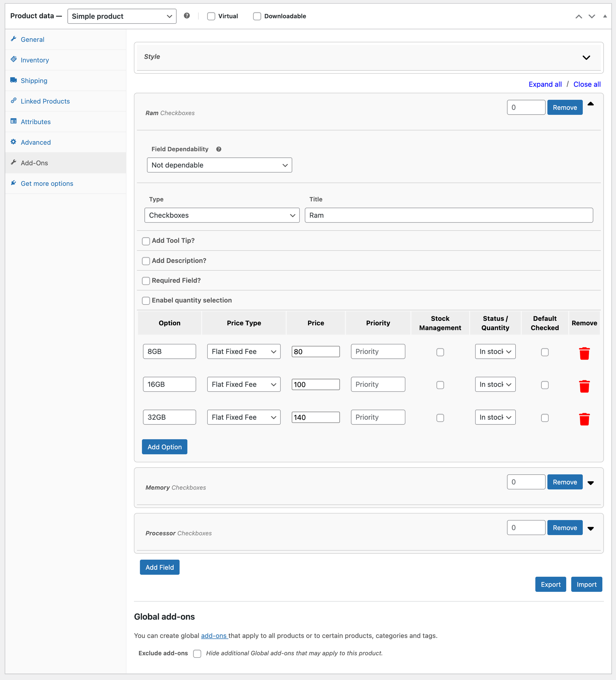Open the help tooltip next to Field Dependability
The width and height of the screenshot is (616, 680).
(x=219, y=149)
